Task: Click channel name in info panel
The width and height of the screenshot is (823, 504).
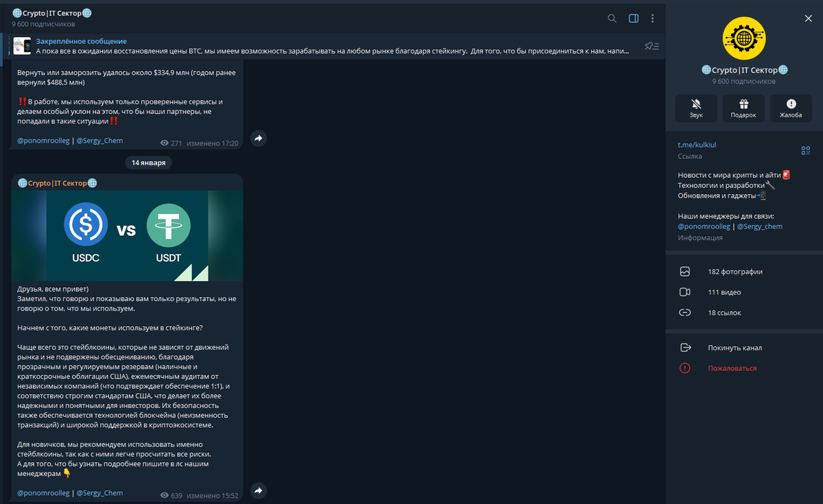Action: click(x=744, y=70)
